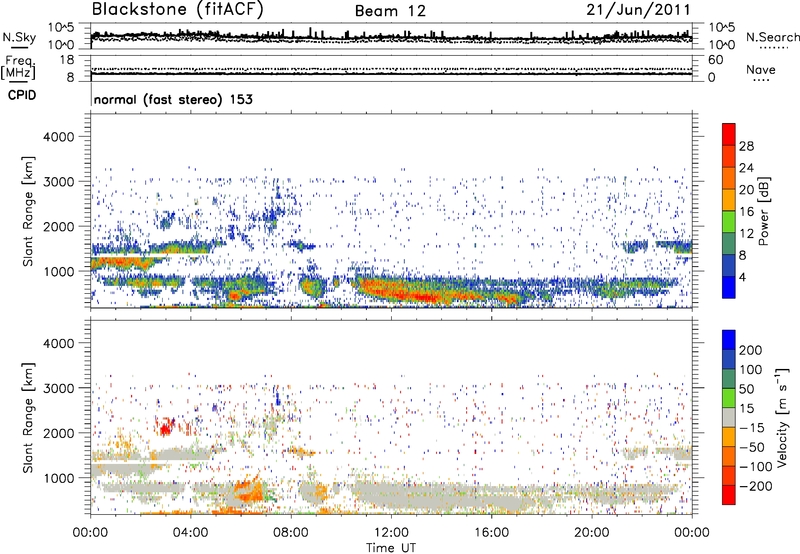Click the date '21/Jun/2011'
This screenshot has width=800, height=554.
coord(638,10)
